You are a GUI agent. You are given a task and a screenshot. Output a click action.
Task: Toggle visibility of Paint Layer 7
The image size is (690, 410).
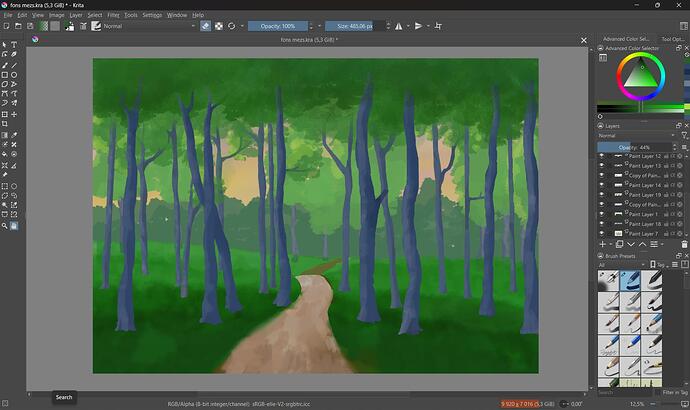[602, 233]
